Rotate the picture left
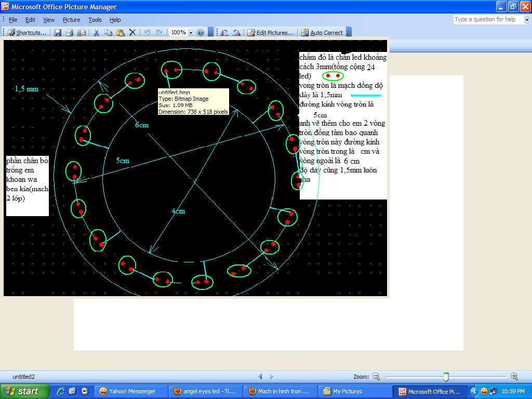 (x=224, y=33)
